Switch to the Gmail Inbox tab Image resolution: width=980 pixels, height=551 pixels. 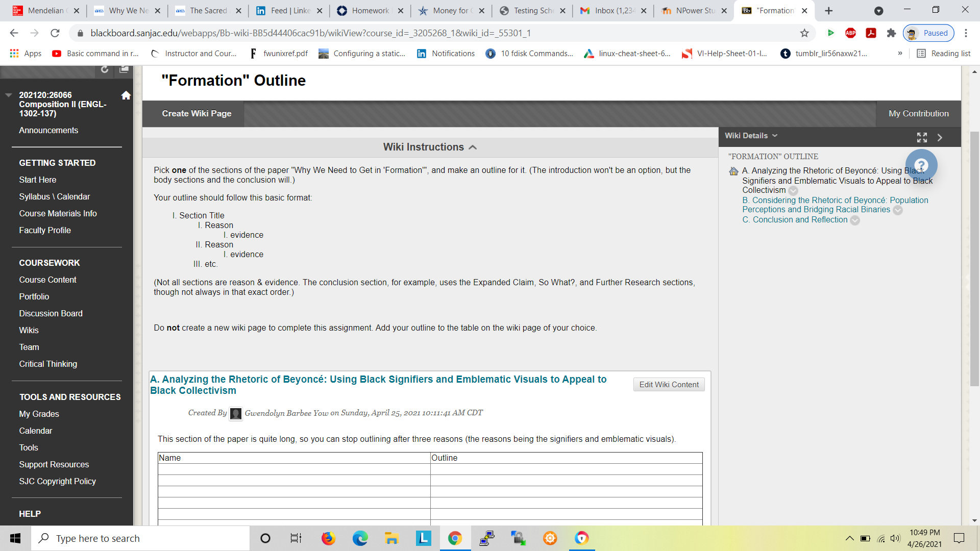tap(612, 11)
